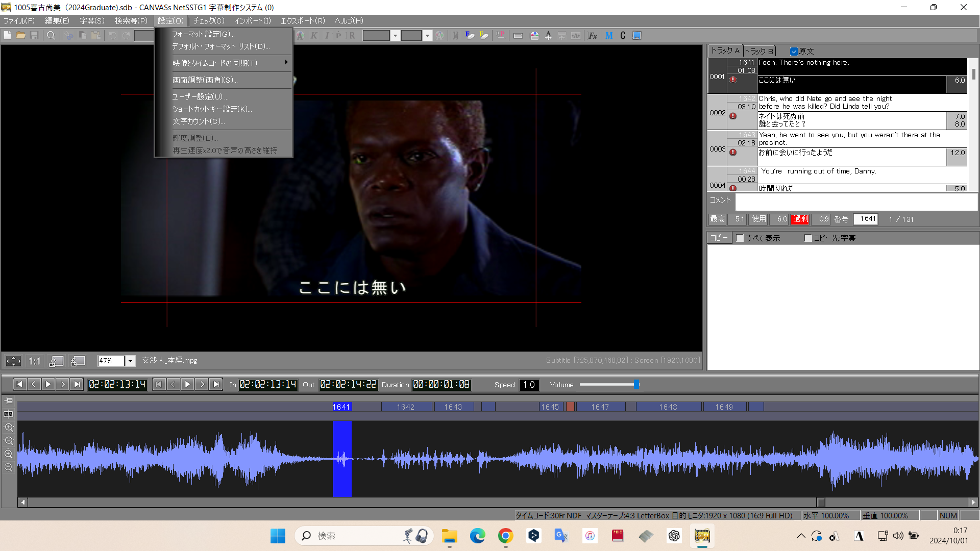Image resolution: width=980 pixels, height=551 pixels.
Task: Click the 最高 label button
Action: [x=717, y=219]
